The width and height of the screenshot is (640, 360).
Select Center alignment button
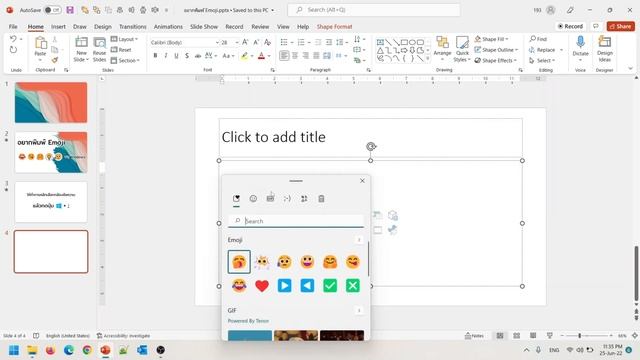pos(295,56)
